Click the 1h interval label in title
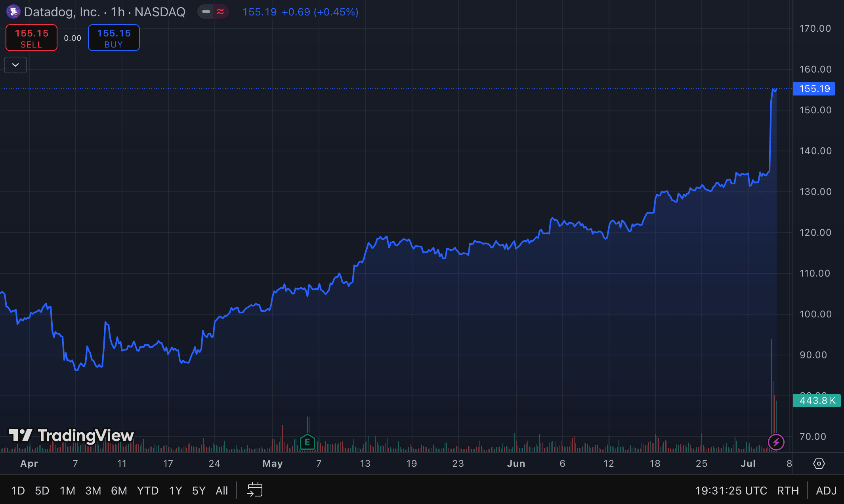Viewport: 844px width, 504px height. coord(118,12)
